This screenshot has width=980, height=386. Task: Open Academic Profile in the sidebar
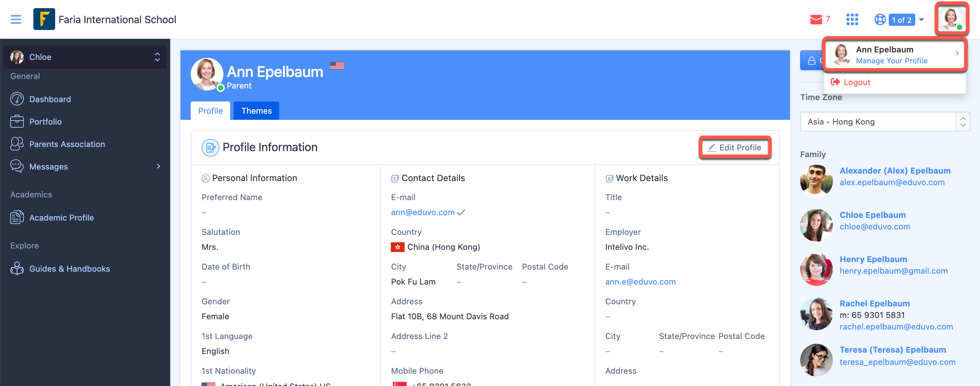click(61, 218)
